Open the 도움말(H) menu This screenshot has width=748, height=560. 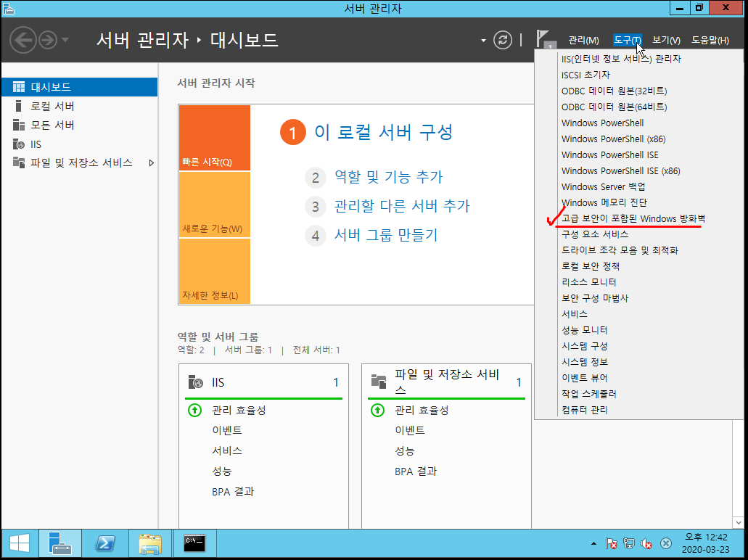(x=710, y=41)
